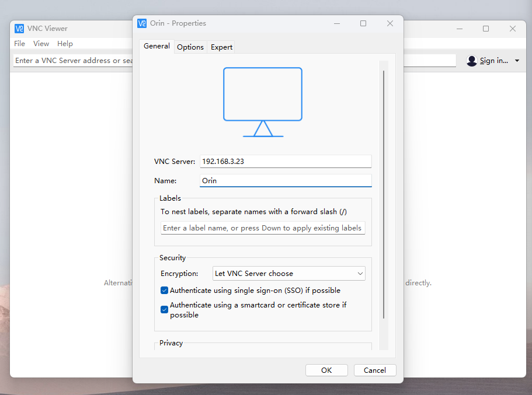The height and width of the screenshot is (395, 532).
Task: Click the 'Encryption:' label text
Action: [179, 274]
